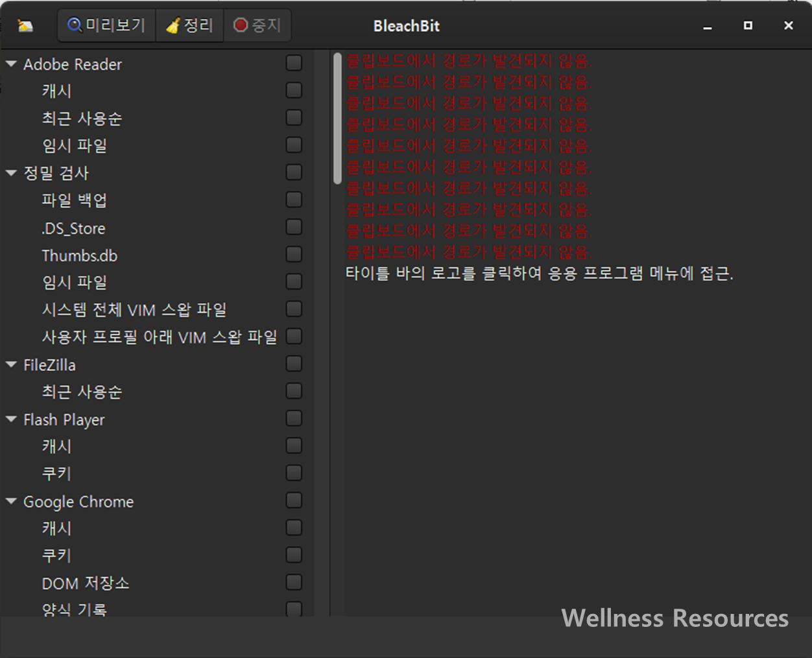Collapse the Adobe Reader group
Image resolution: width=812 pixels, height=658 pixels.
point(11,64)
